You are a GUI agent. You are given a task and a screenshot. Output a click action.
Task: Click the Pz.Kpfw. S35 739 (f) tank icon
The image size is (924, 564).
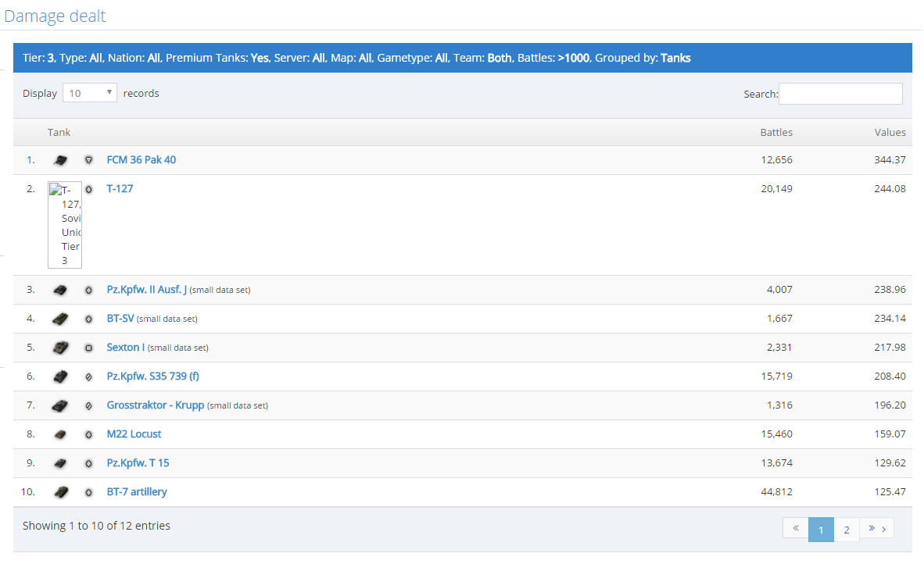[60, 377]
